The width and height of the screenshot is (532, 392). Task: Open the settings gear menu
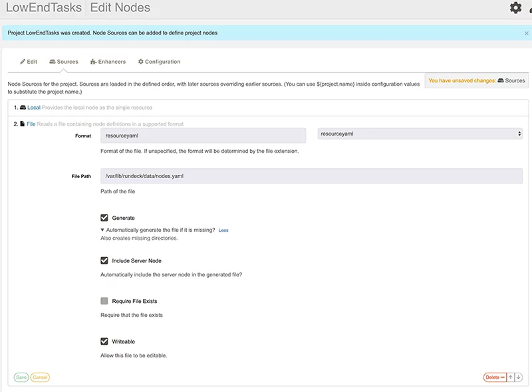(x=515, y=7)
